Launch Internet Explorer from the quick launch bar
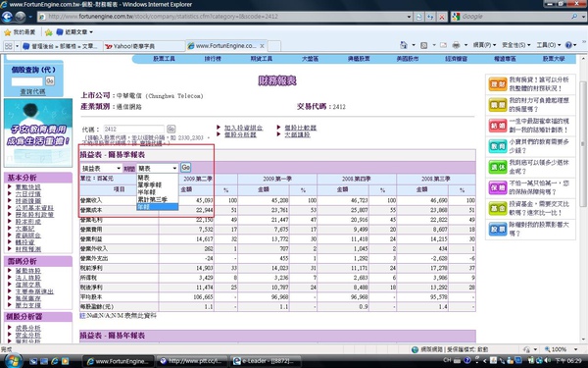The image size is (588, 368). [x=54, y=361]
